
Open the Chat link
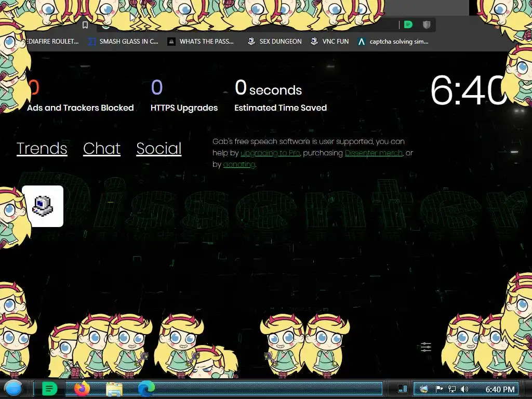(x=102, y=149)
